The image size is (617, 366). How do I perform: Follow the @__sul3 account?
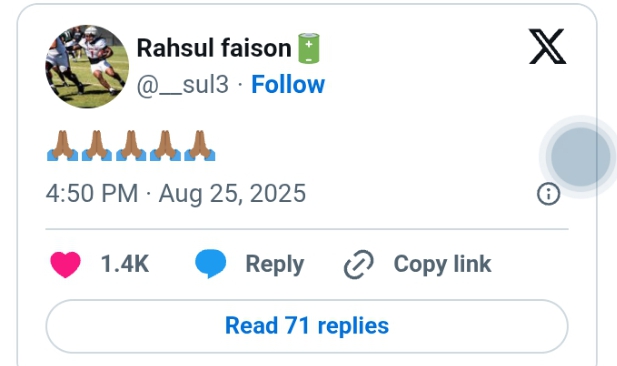(x=288, y=84)
